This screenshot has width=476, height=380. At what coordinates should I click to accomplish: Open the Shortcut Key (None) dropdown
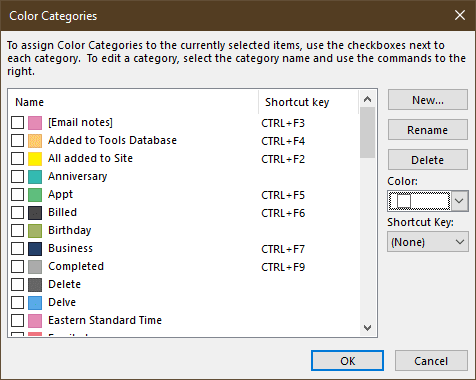pos(428,242)
